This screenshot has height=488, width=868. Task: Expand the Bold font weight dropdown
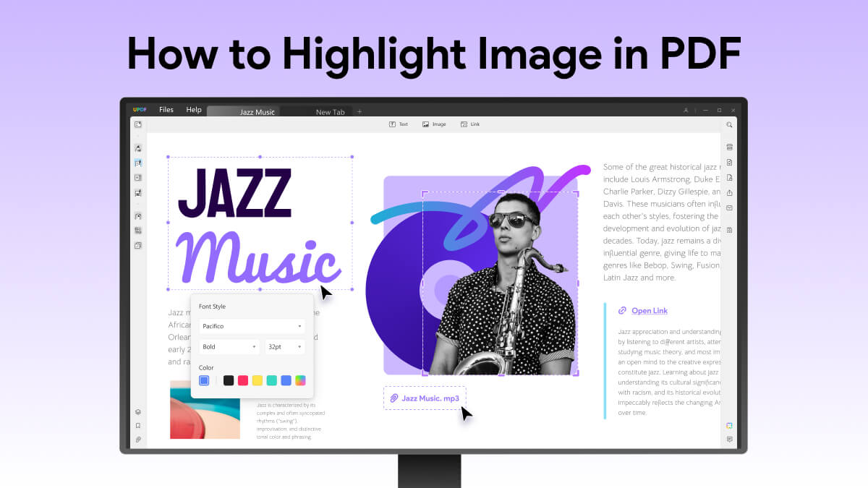[229, 347]
